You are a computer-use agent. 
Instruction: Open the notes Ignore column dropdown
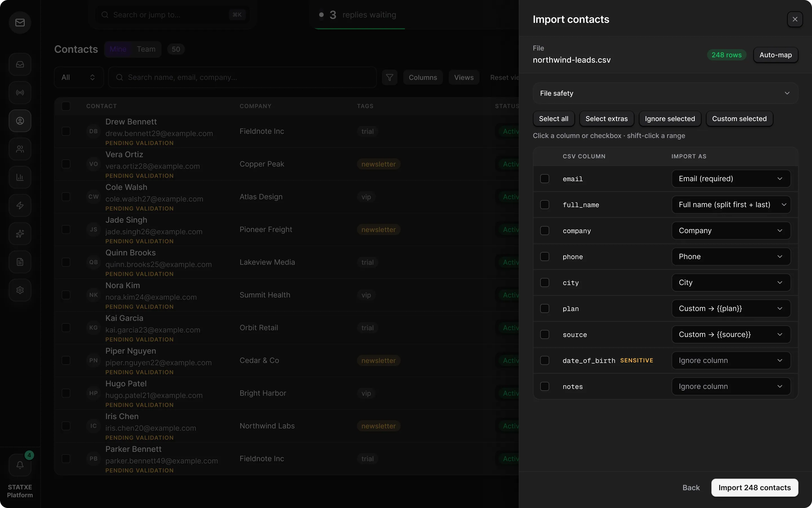pyautogui.click(x=731, y=386)
